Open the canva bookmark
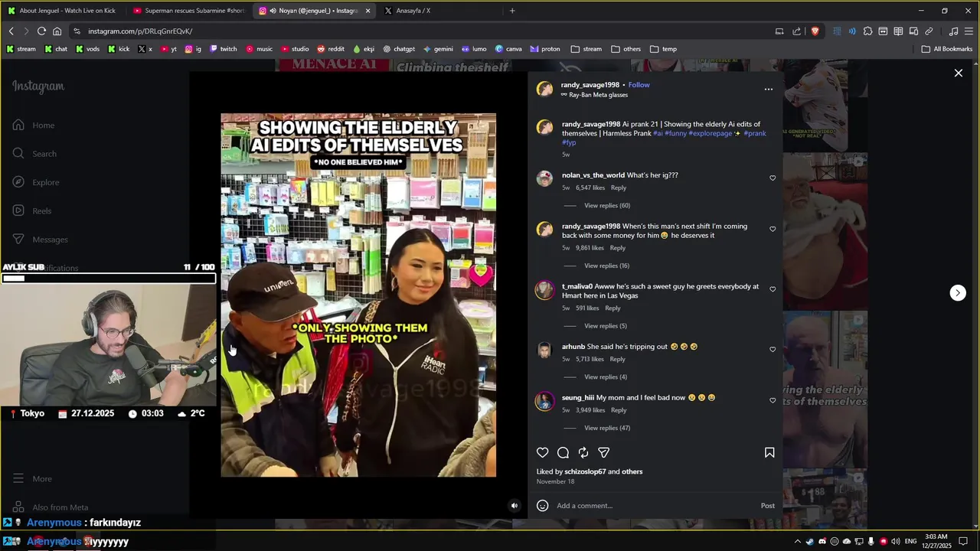This screenshot has width=980, height=551. (508, 49)
